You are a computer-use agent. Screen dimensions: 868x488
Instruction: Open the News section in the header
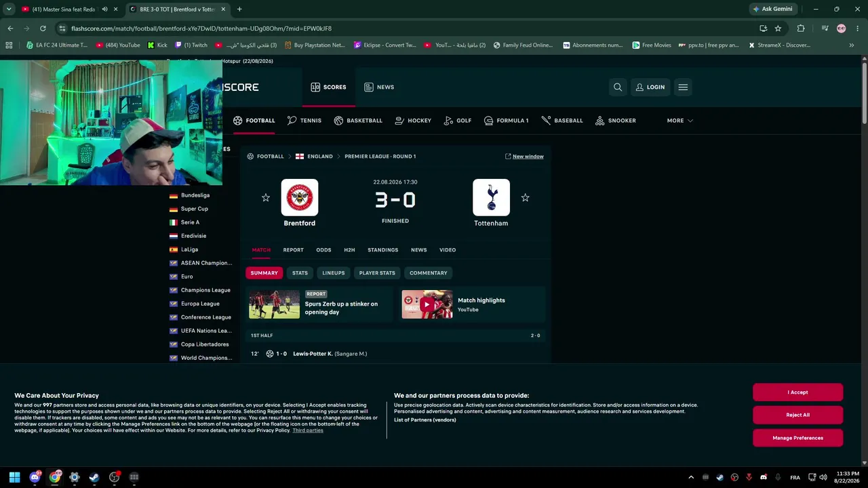pyautogui.click(x=379, y=87)
